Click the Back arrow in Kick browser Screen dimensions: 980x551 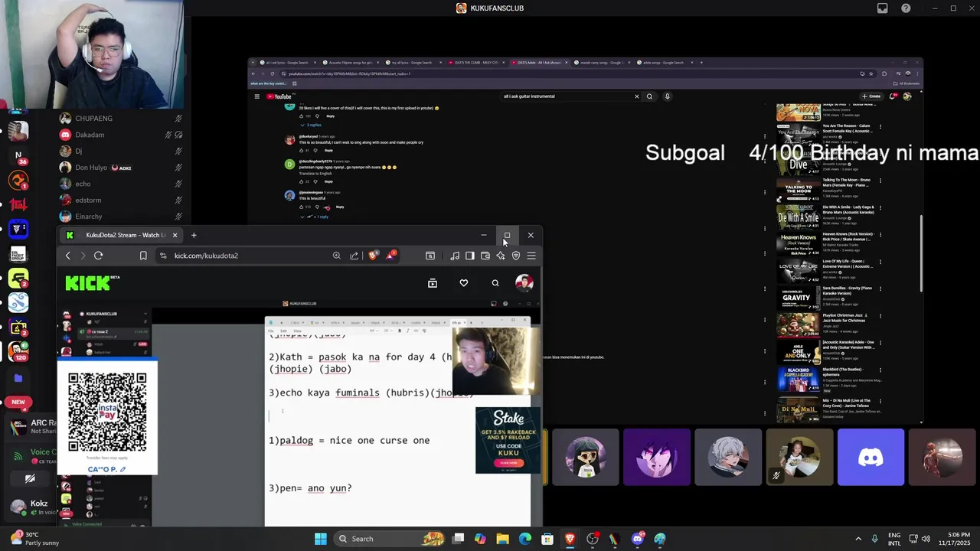[x=68, y=256]
